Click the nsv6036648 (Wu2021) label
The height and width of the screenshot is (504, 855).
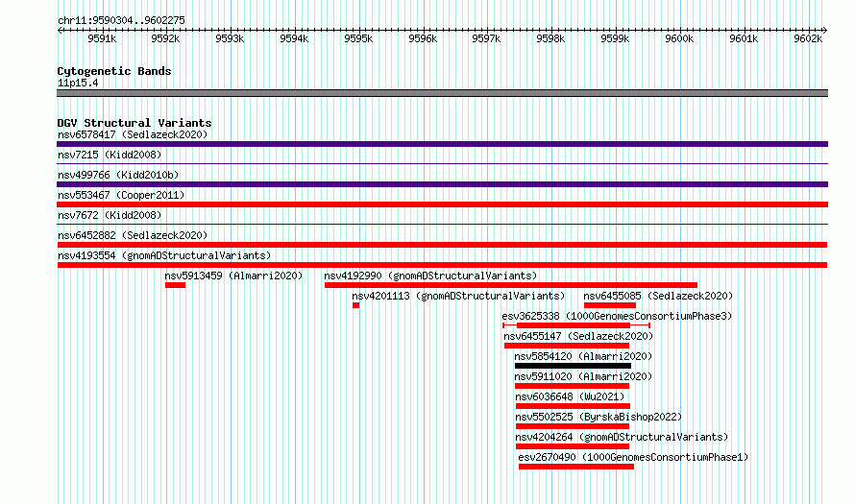pos(570,396)
